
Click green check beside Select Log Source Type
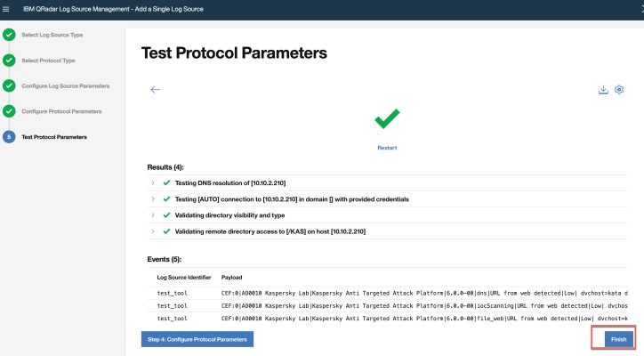pos(9,35)
